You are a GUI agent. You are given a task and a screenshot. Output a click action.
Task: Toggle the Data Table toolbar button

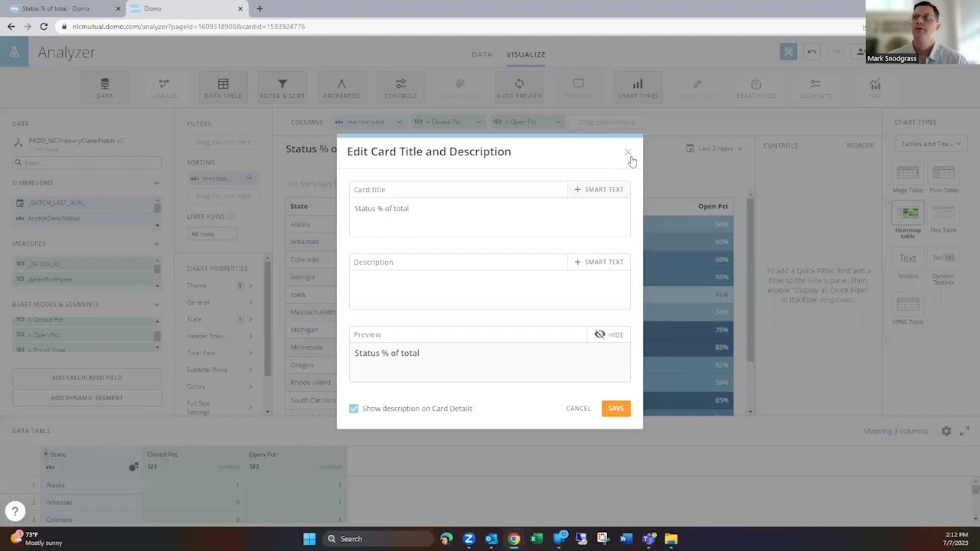click(x=223, y=88)
